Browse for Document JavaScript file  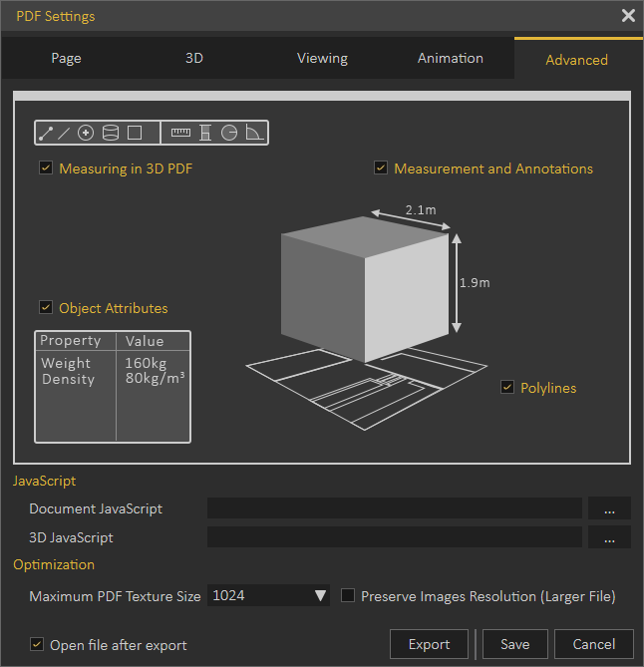click(x=609, y=508)
